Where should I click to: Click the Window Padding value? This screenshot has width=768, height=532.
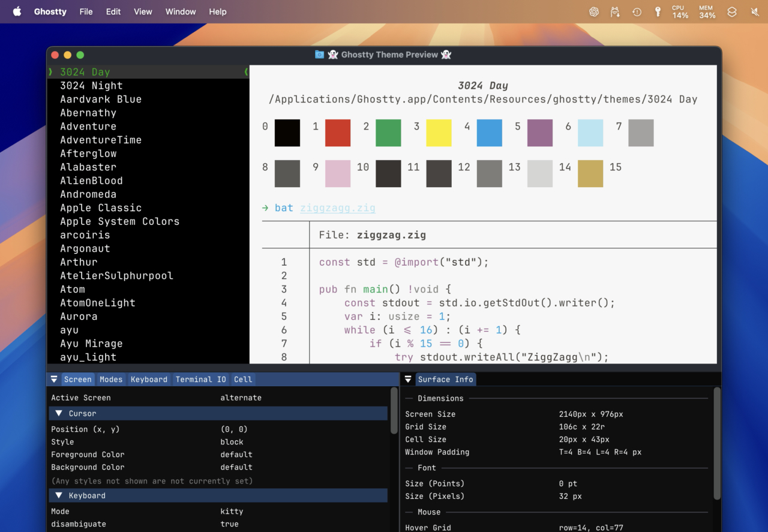coord(600,452)
